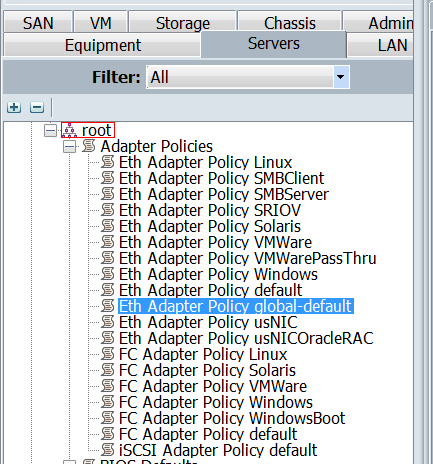Viewport: 433px width, 464px height.
Task: Select Eth Adapter Policy SMBClient
Action: click(x=221, y=178)
